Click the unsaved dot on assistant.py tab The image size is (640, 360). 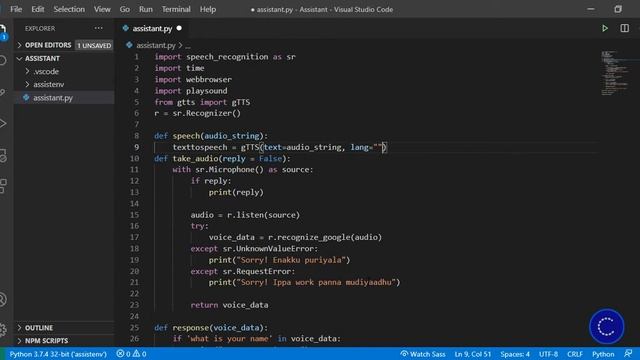(x=179, y=28)
